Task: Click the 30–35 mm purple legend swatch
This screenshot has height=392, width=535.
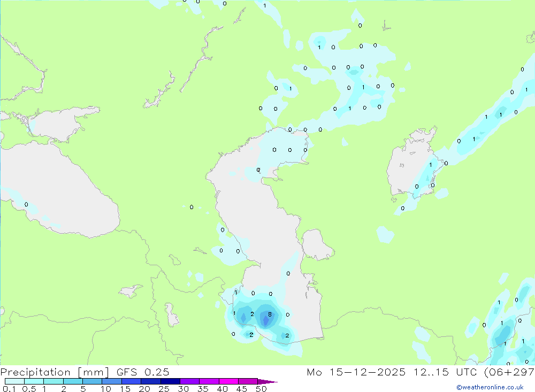Action: (190, 381)
